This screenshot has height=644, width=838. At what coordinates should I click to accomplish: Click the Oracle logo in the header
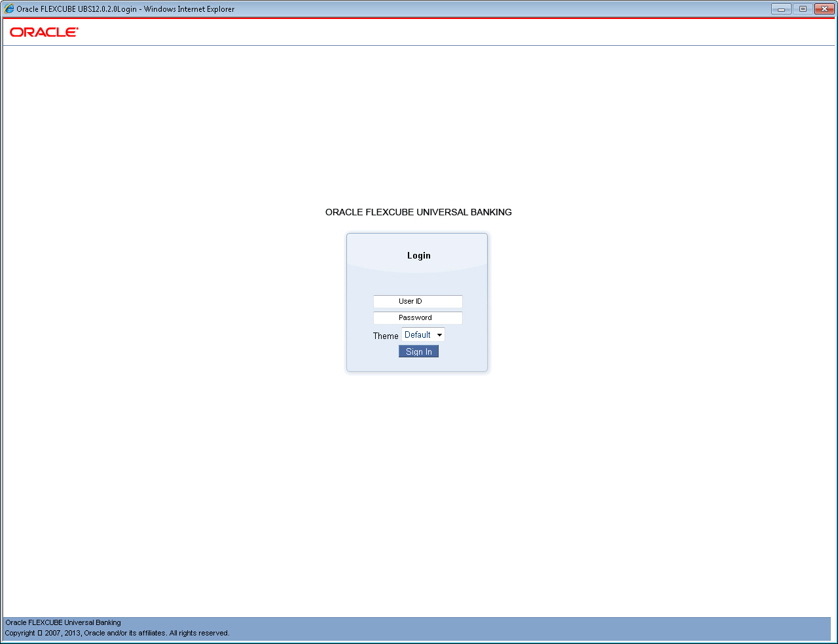[44, 32]
